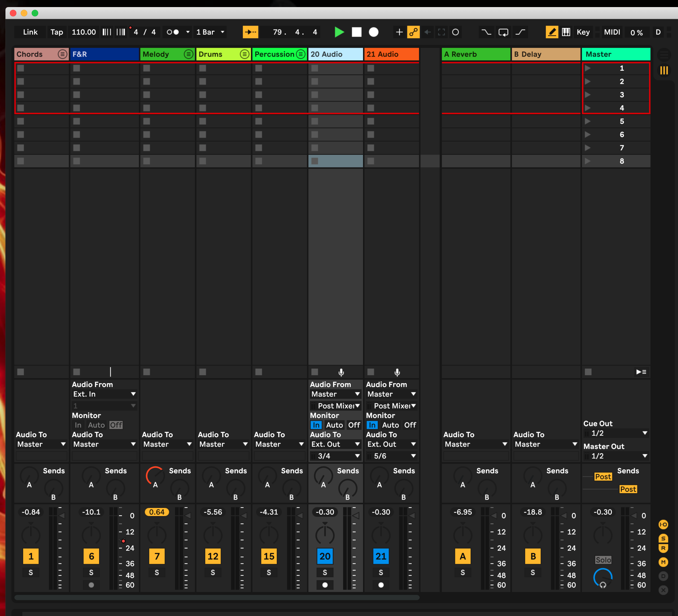Click the mic icon on 21 Audio

(397, 372)
